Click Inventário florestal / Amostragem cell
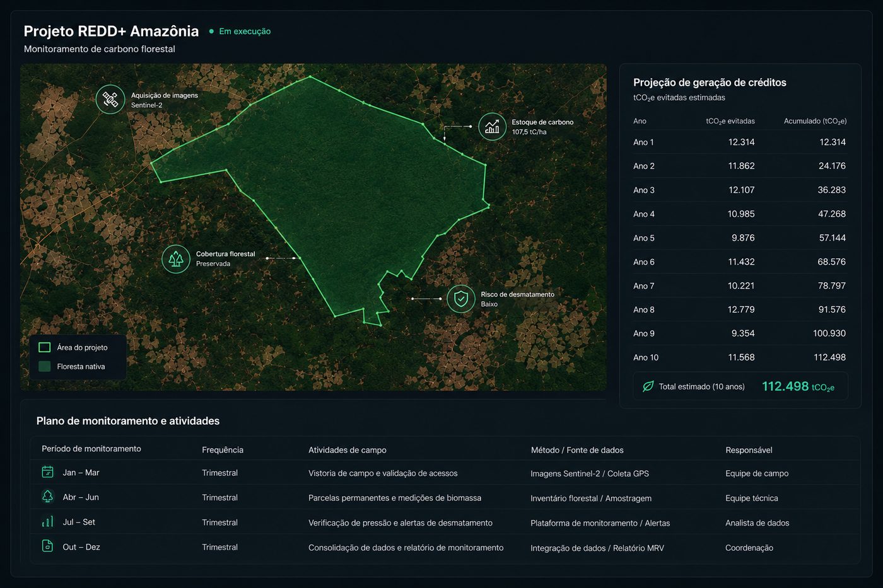This screenshot has width=883, height=588. click(591, 498)
